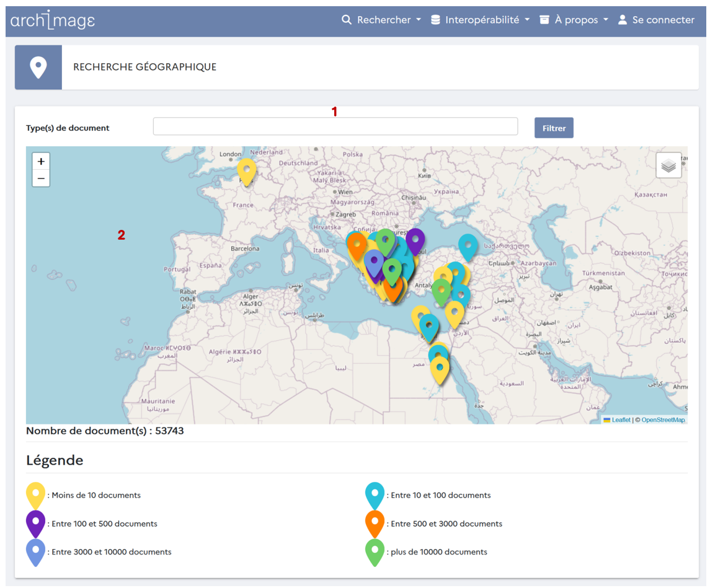Click the orange legend marker swatch

click(x=375, y=522)
